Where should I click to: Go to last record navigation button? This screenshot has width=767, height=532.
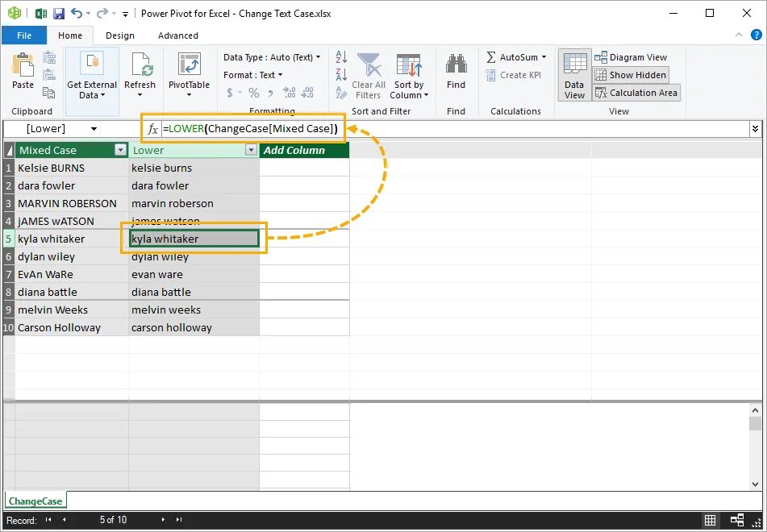(x=179, y=520)
